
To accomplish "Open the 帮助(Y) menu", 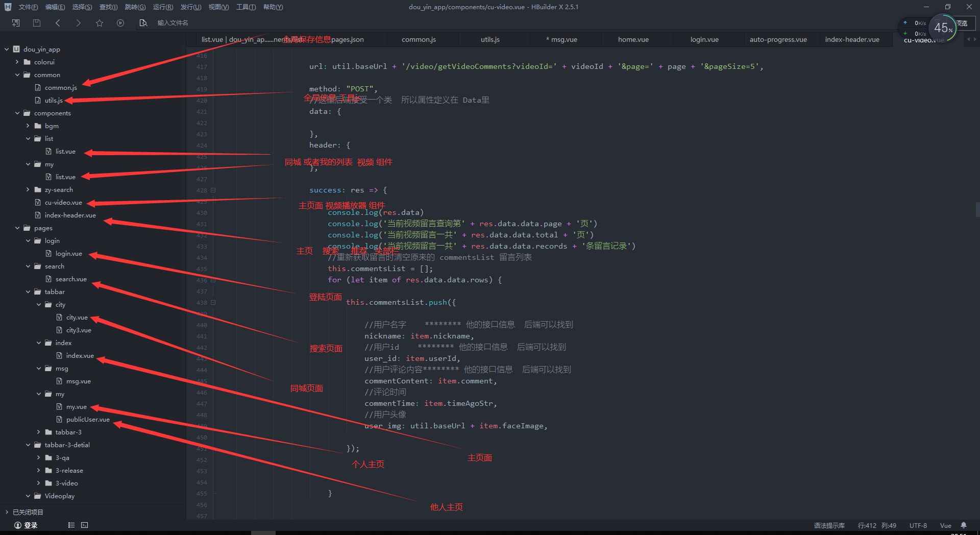I will 273,7.
